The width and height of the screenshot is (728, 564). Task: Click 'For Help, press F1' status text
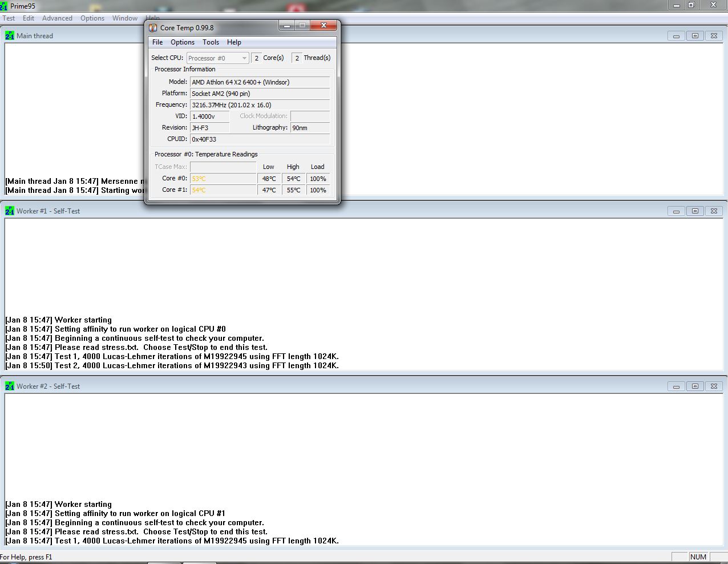coord(26,557)
